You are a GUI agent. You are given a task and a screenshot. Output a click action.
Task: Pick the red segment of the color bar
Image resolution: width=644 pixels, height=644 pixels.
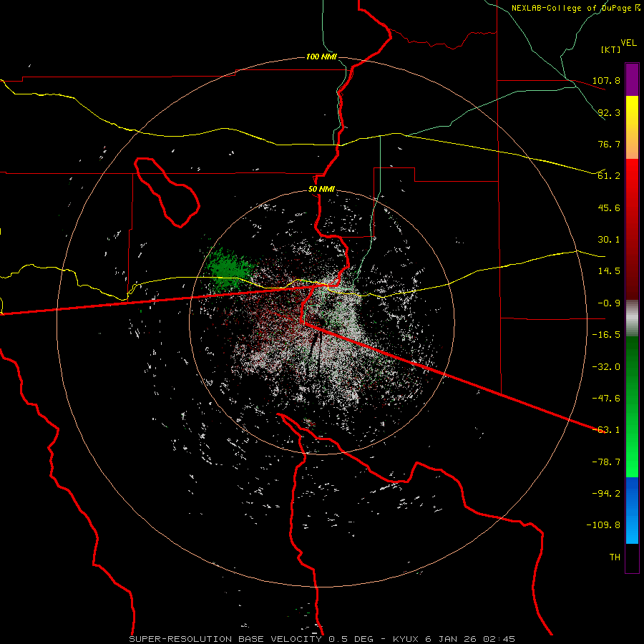tap(632, 229)
